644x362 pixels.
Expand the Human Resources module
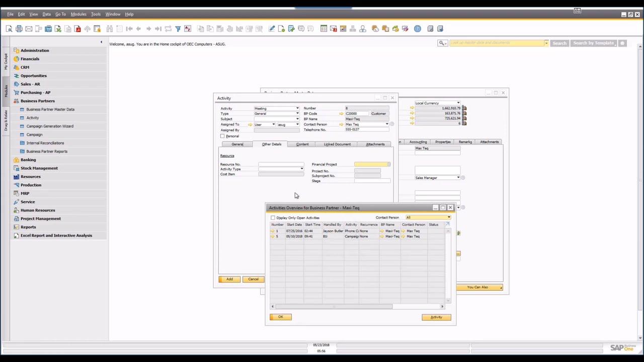tap(38, 210)
